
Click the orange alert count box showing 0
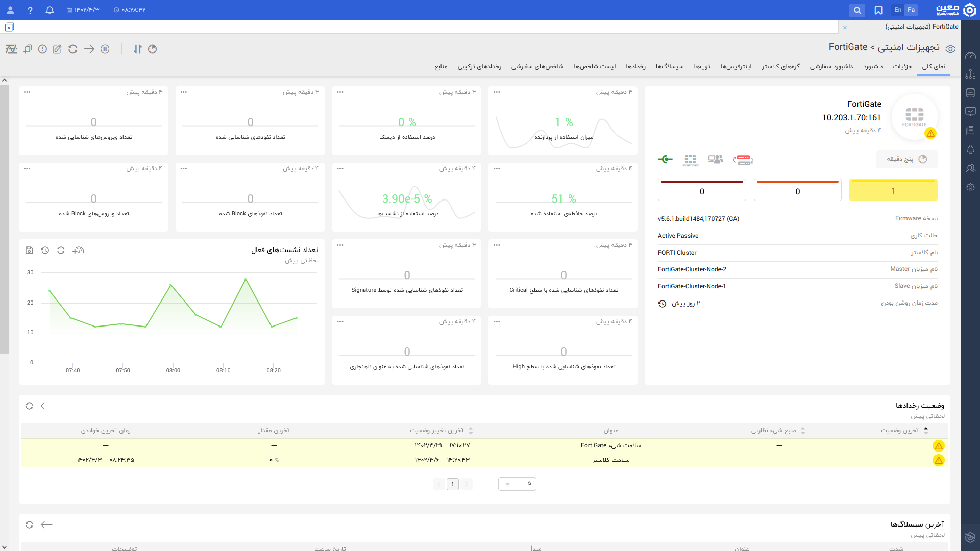point(798,190)
